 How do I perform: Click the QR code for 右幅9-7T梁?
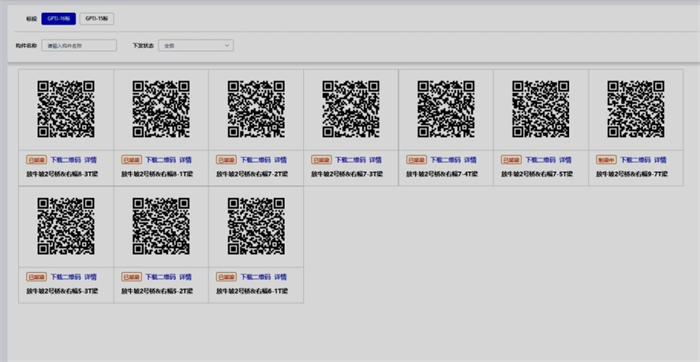636,109
